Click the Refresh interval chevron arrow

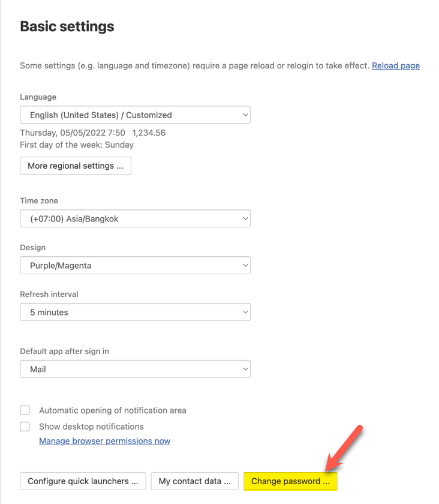(x=245, y=313)
